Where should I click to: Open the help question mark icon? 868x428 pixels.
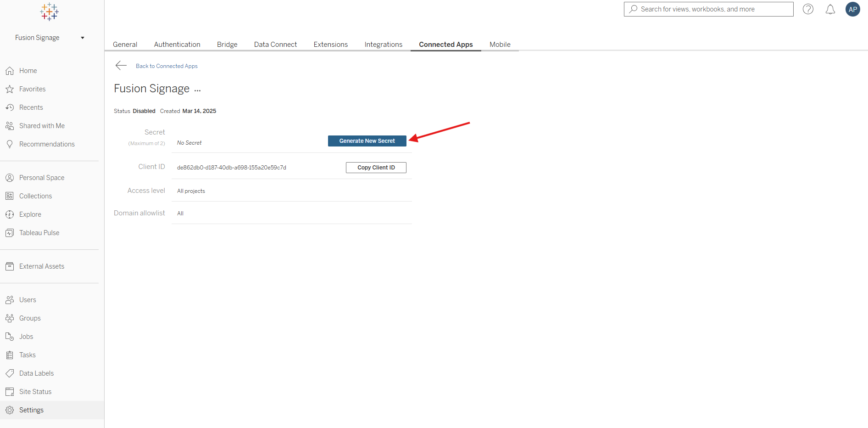(808, 9)
